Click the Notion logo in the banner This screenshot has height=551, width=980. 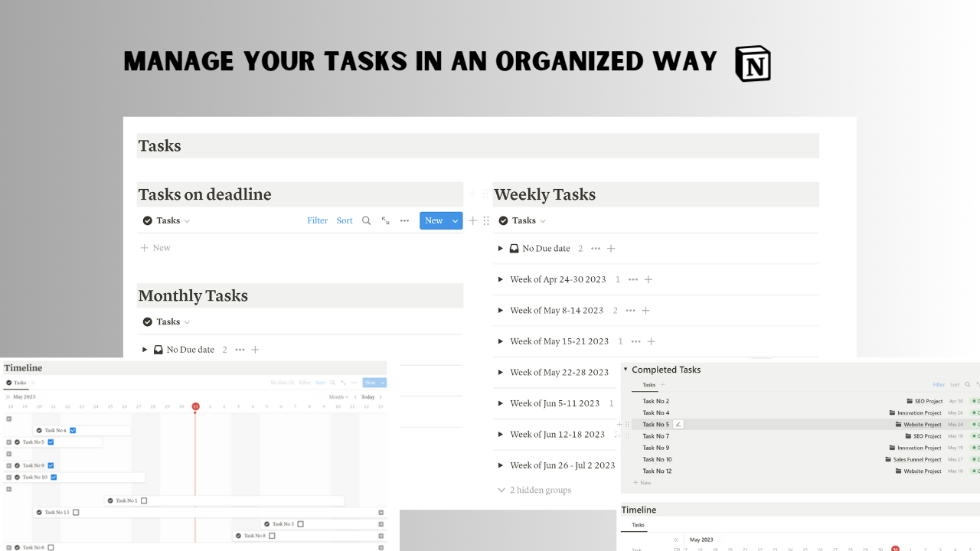[x=753, y=64]
